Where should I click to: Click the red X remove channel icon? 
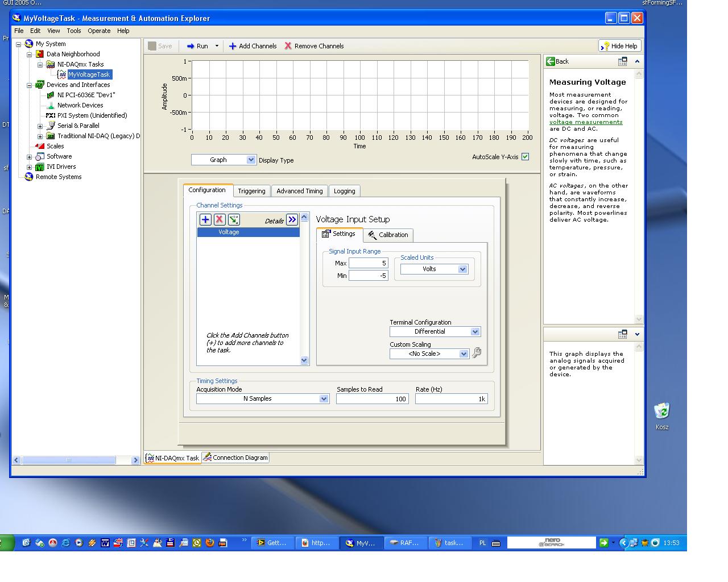tap(220, 219)
